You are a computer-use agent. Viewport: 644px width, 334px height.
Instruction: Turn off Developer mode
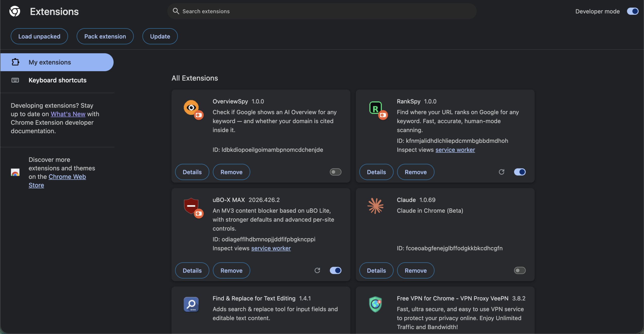pyautogui.click(x=632, y=11)
